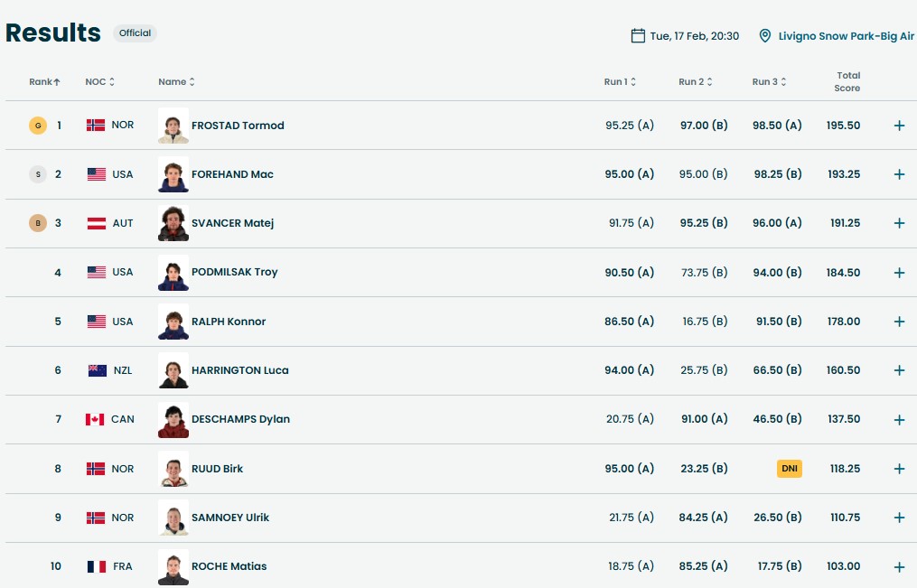Open FOREHAND Mac athlete profile
The width and height of the screenshot is (917, 588).
click(232, 174)
